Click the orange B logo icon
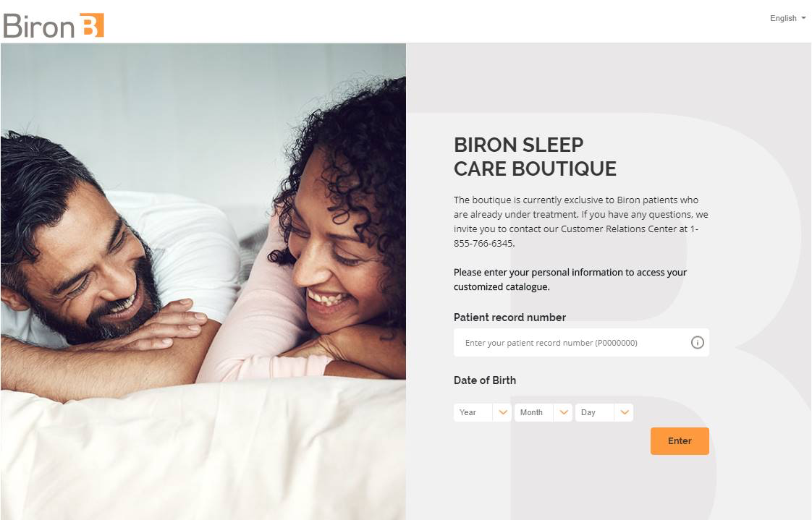This screenshot has height=520, width=812. click(92, 25)
